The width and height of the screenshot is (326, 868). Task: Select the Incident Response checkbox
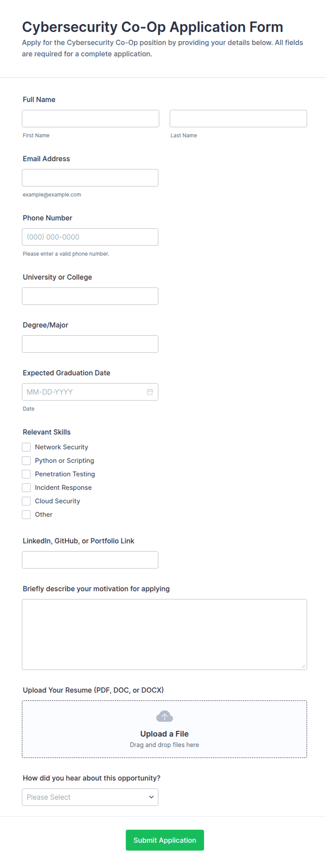[x=26, y=488]
